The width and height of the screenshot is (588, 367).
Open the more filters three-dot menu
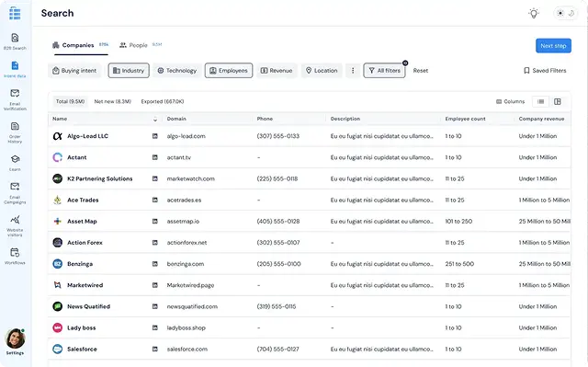click(x=353, y=71)
